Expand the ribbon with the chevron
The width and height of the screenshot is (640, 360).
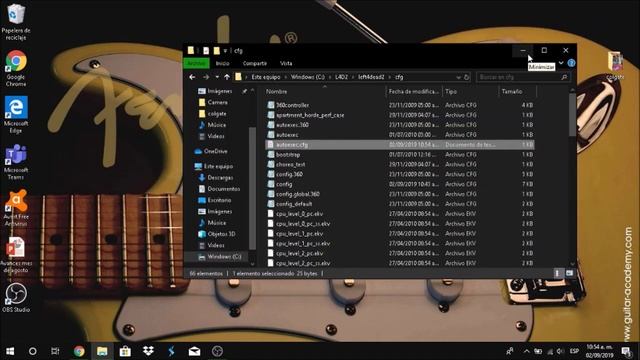coord(561,63)
